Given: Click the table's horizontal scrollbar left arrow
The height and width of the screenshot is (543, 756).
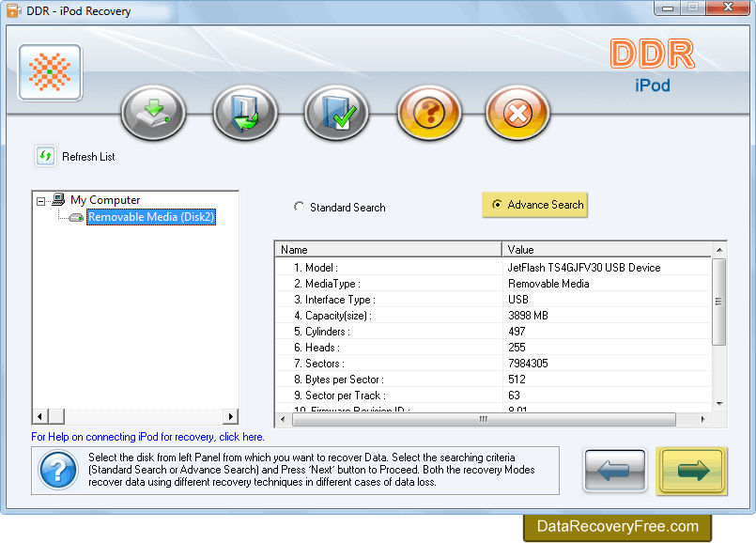Looking at the screenshot, I should [x=283, y=420].
